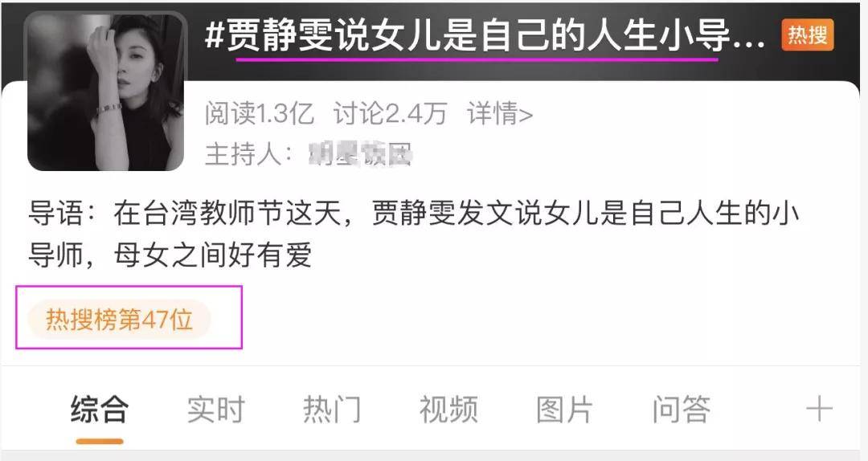Viewport: 868px width, 461px height.
Task: Switch to the 实时 tab
Action: [x=216, y=410]
